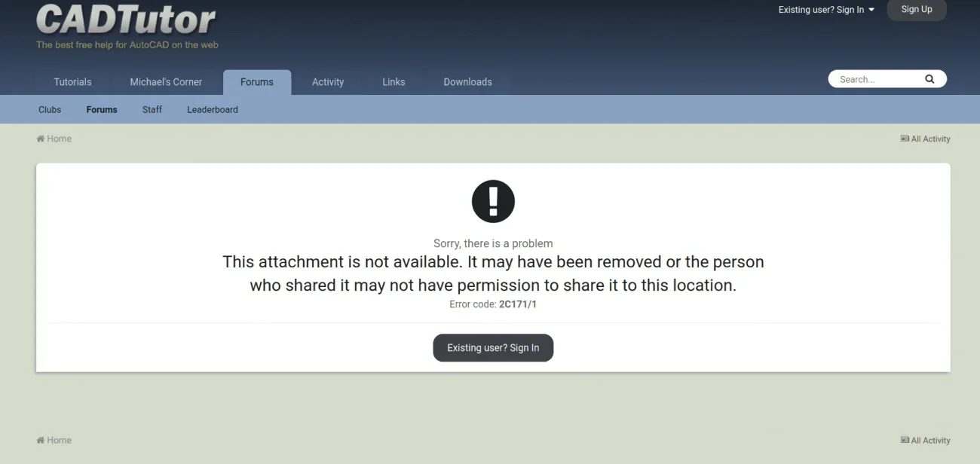The image size is (980, 464).
Task: Open All Activity link in footer
Action: pyautogui.click(x=926, y=441)
